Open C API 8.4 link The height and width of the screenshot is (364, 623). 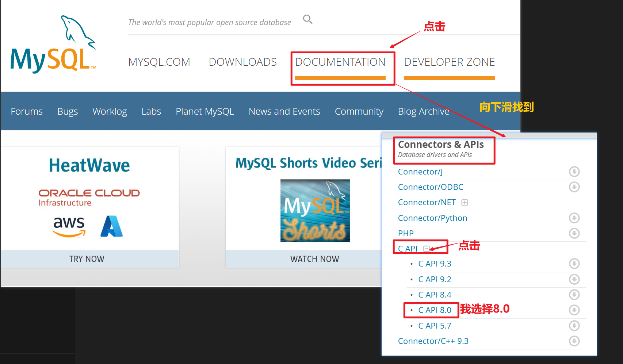coord(435,295)
